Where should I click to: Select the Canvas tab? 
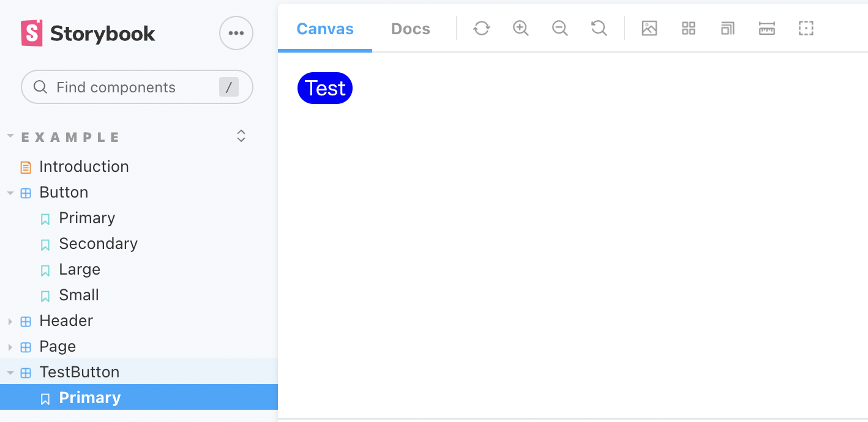[x=325, y=29]
